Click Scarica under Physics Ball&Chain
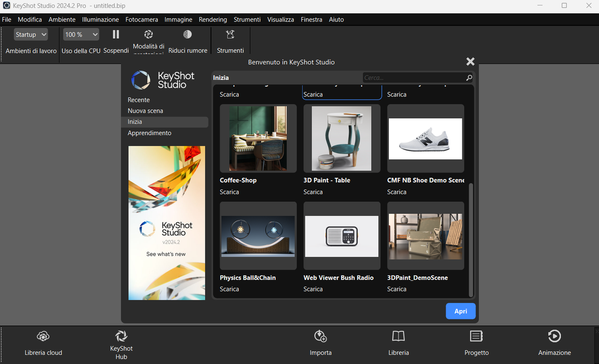Screen dimensions: 599x364 tap(229, 289)
